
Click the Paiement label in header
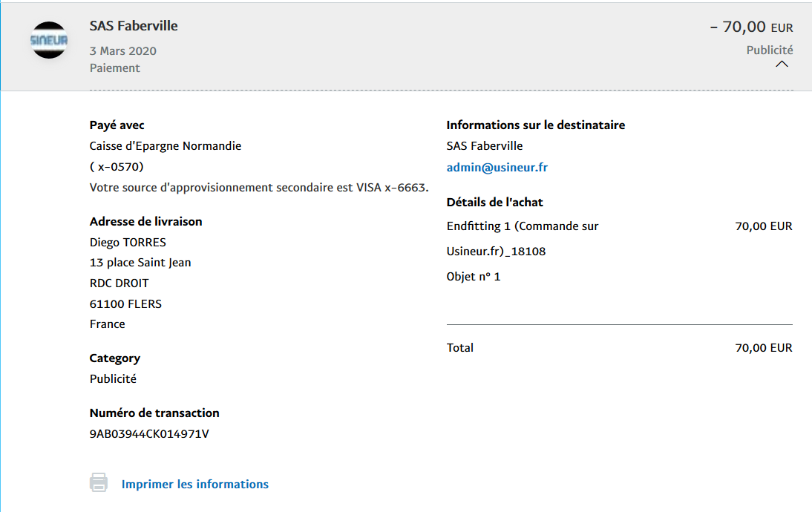point(114,68)
